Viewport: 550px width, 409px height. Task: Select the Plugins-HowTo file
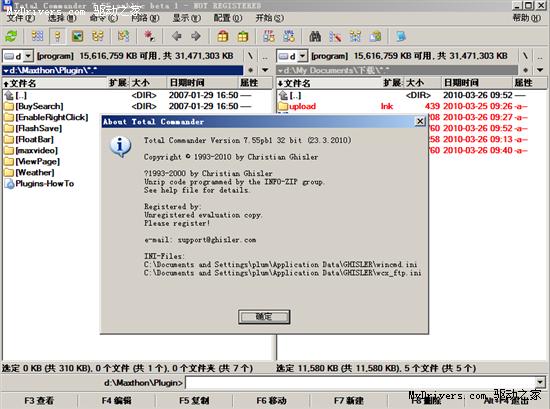[39, 183]
